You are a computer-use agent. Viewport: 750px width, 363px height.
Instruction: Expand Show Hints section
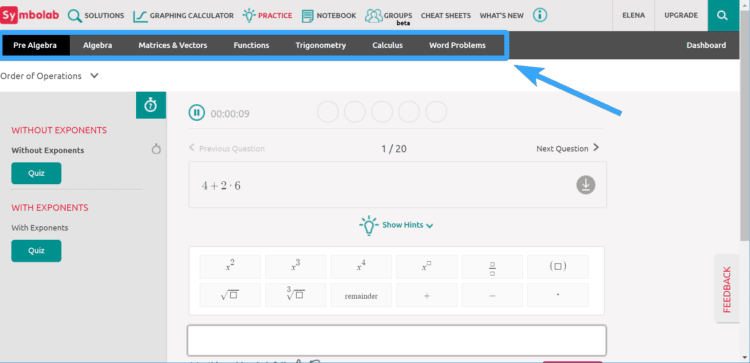click(397, 225)
